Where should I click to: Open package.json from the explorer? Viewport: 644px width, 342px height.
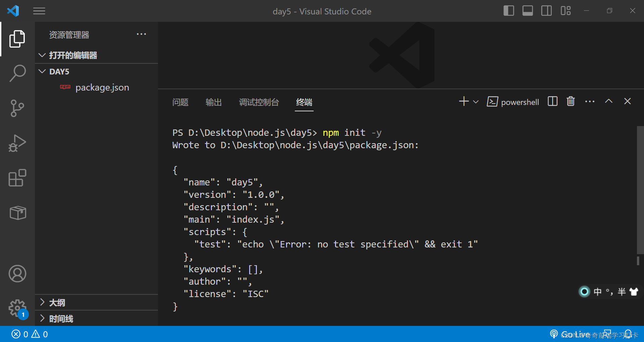pos(102,87)
